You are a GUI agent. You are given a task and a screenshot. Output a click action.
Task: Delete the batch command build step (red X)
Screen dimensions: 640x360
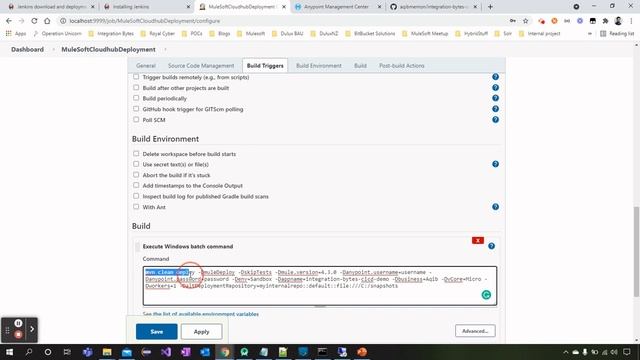[478, 240]
